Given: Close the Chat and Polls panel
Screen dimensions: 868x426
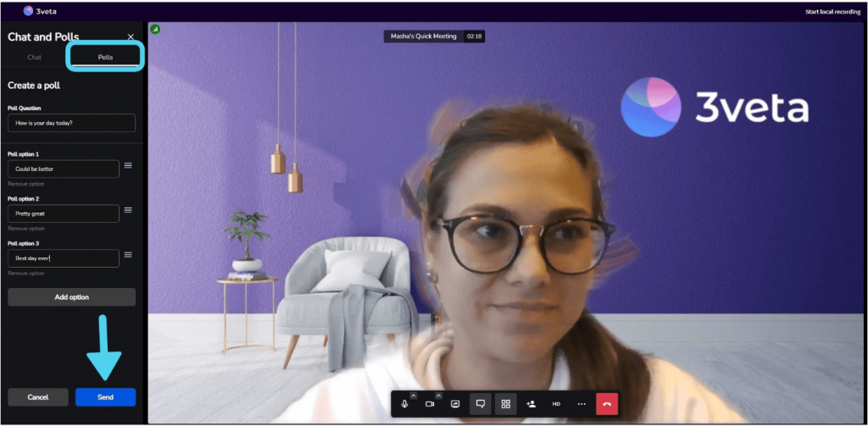Looking at the screenshot, I should (x=131, y=37).
